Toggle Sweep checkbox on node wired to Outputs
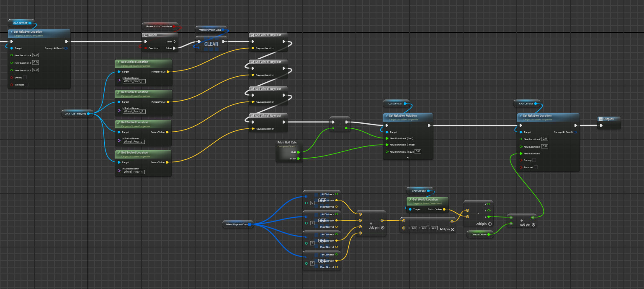 click(x=534, y=160)
